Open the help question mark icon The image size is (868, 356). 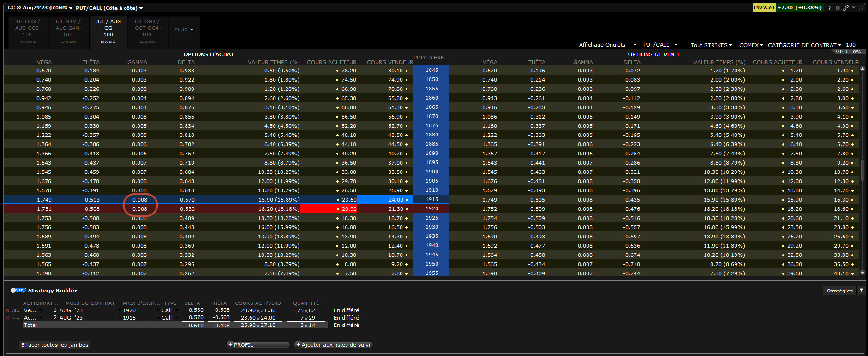(829, 8)
